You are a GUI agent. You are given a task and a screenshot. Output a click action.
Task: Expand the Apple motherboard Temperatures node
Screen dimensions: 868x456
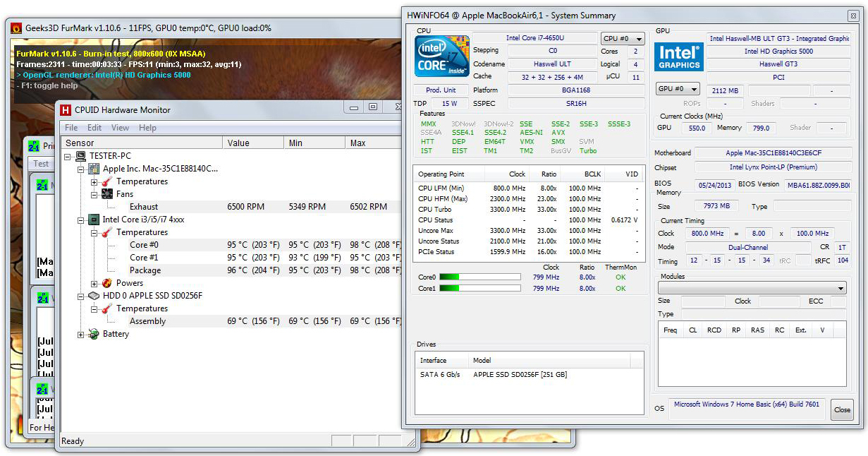point(94,181)
